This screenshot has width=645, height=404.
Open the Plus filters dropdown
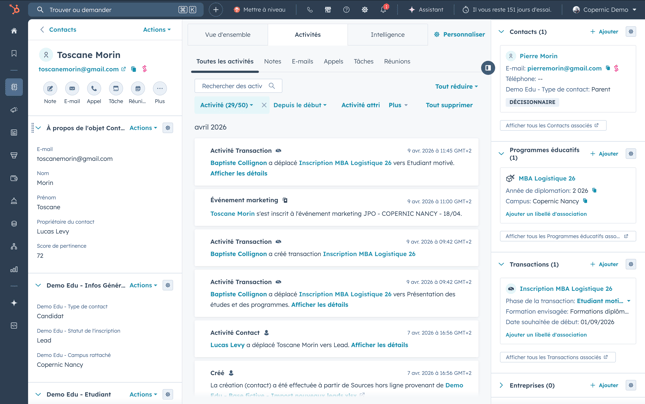pyautogui.click(x=398, y=105)
